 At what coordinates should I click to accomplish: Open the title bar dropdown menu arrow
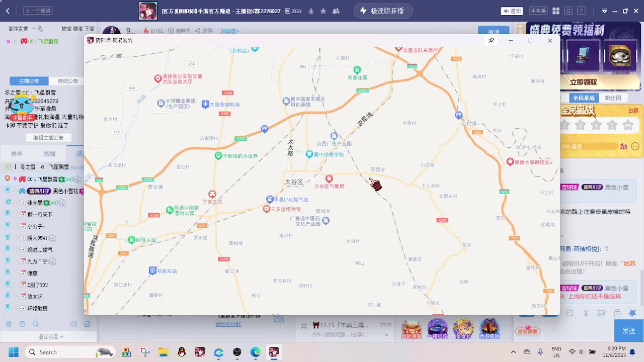click(x=604, y=11)
